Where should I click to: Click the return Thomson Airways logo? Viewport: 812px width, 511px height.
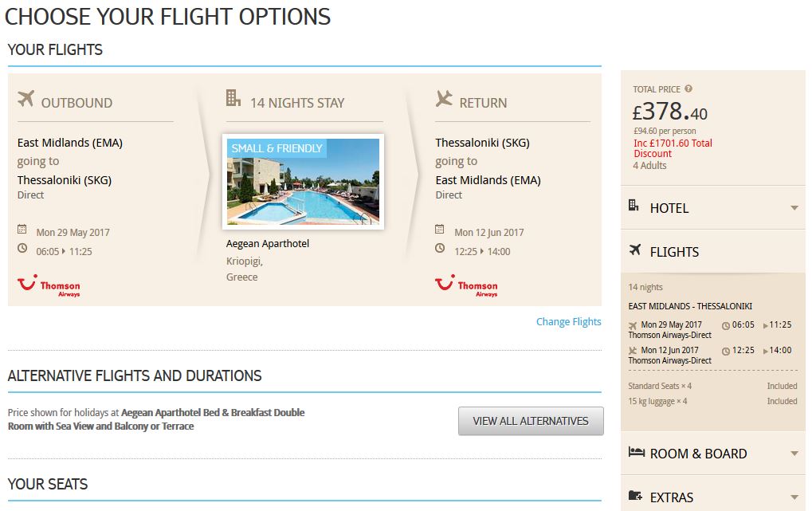(x=467, y=285)
